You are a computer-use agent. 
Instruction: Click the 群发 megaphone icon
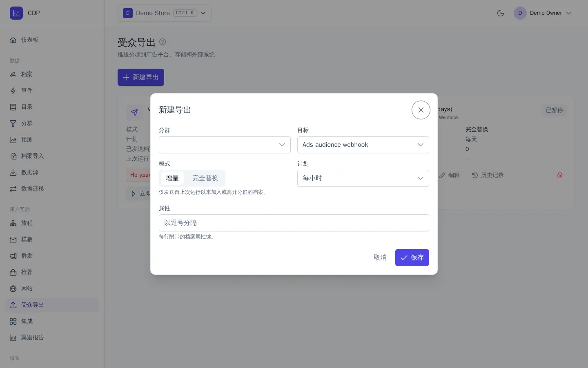(x=13, y=256)
